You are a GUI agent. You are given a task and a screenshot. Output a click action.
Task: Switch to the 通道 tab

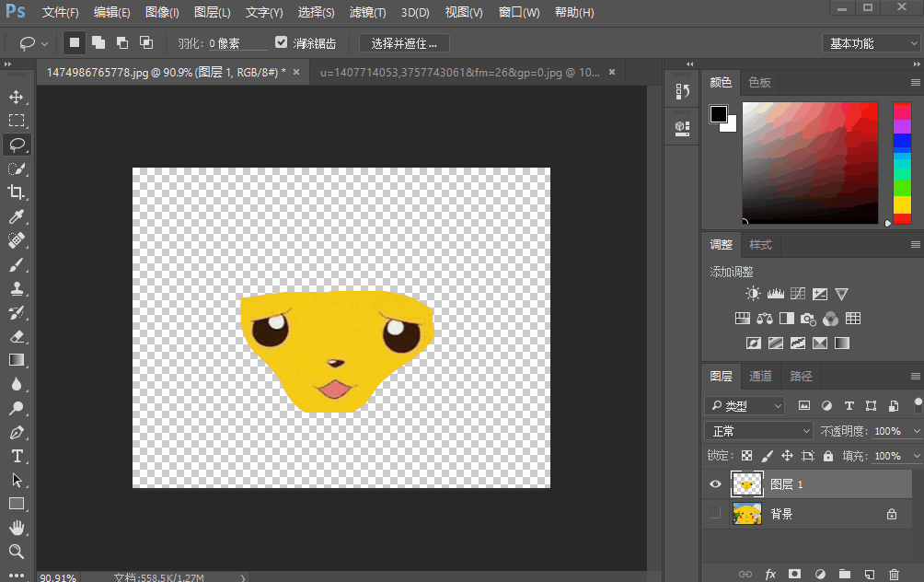click(760, 377)
